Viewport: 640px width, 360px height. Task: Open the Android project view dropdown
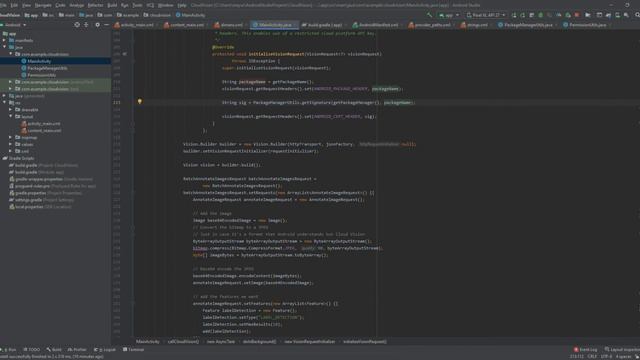click(15, 25)
